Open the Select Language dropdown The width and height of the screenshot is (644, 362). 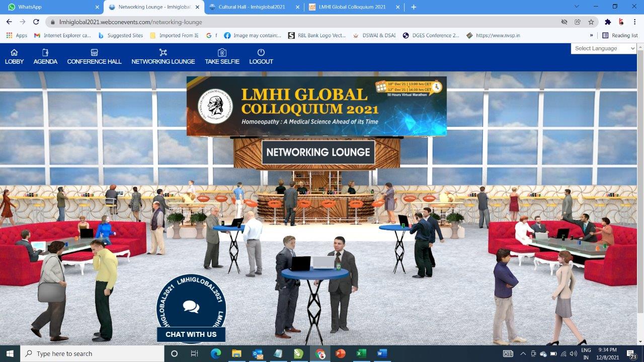(604, 48)
